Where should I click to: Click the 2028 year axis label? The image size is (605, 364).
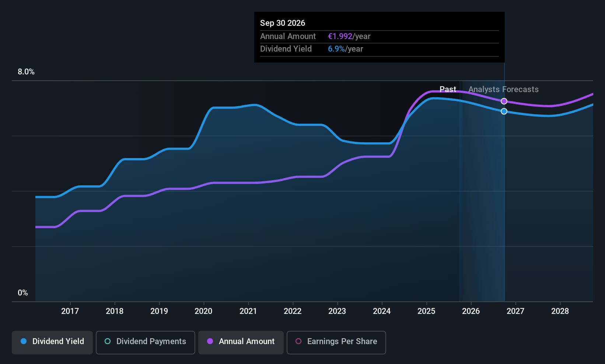coord(560,311)
